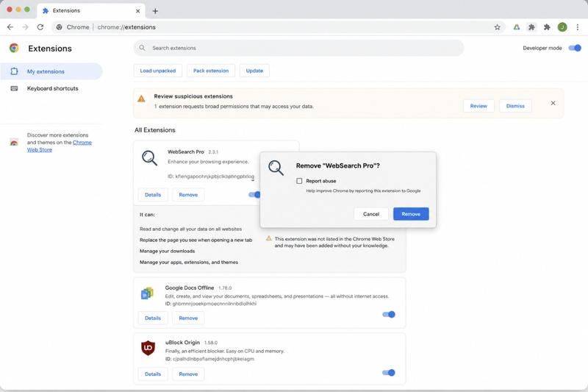588x392 pixels.
Task: Click the Update button
Action: click(x=254, y=71)
